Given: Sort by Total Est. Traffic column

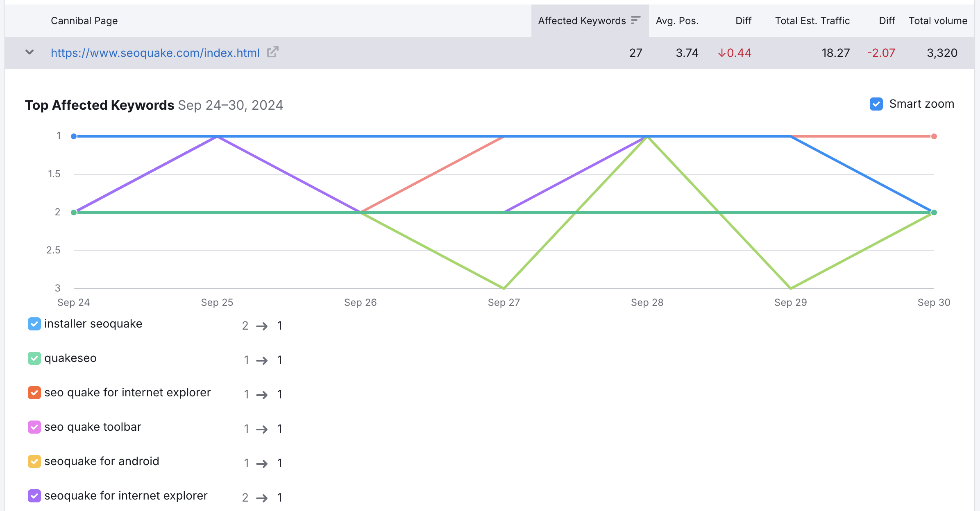Looking at the screenshot, I should (x=812, y=21).
